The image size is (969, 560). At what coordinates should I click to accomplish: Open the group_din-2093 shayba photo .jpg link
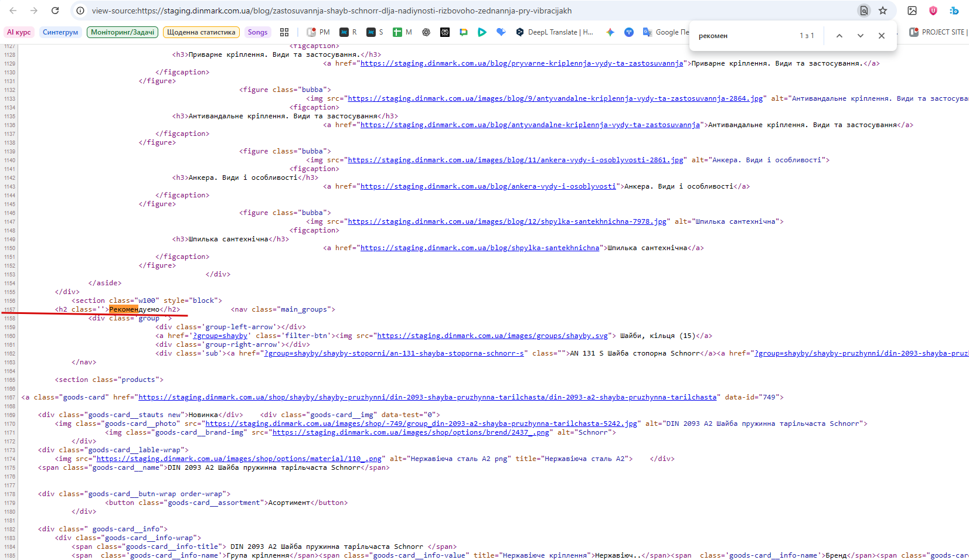(421, 424)
